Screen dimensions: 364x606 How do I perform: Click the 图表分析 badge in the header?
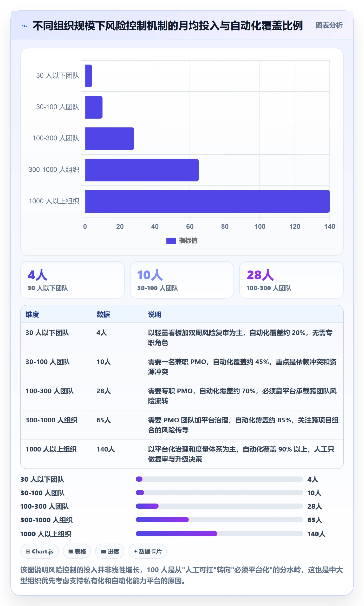coord(329,25)
